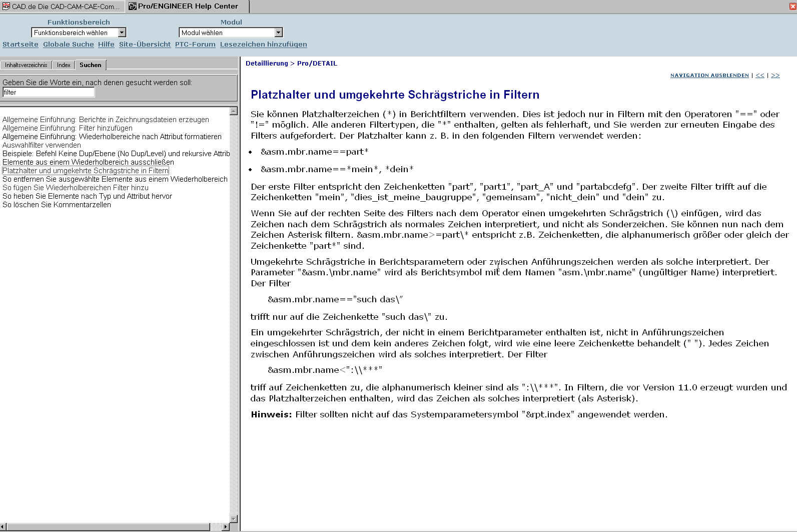
Task: Open the Funktionsbereich wählen dropdown
Action: coord(79,33)
